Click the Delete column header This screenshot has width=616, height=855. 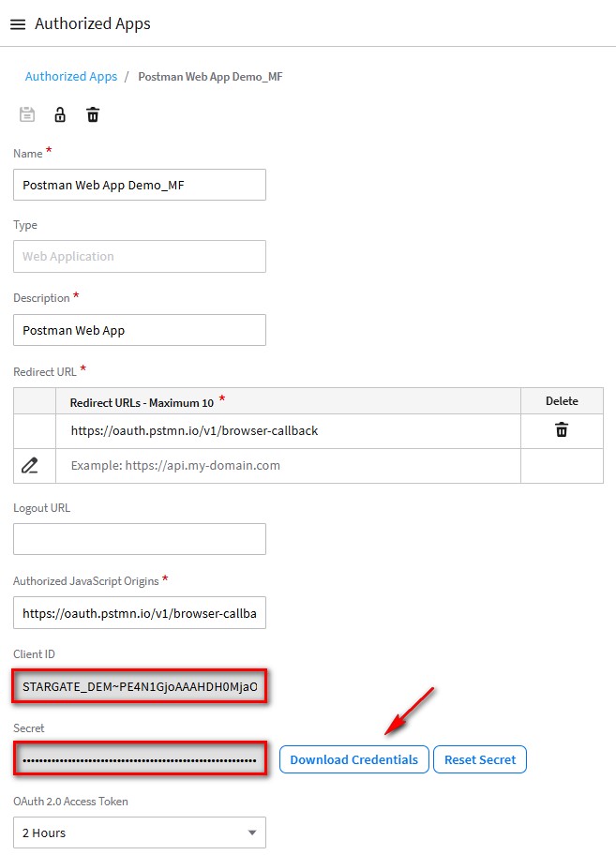(562, 401)
